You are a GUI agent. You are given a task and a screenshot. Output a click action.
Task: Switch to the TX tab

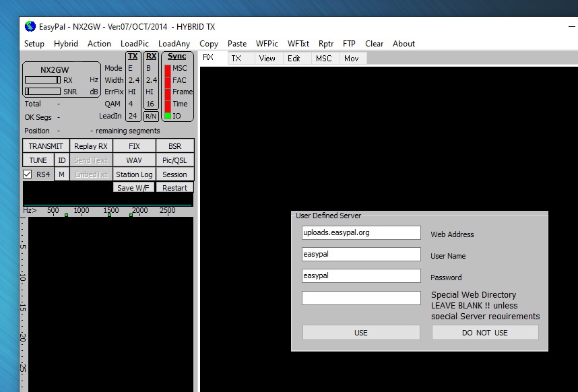[236, 59]
